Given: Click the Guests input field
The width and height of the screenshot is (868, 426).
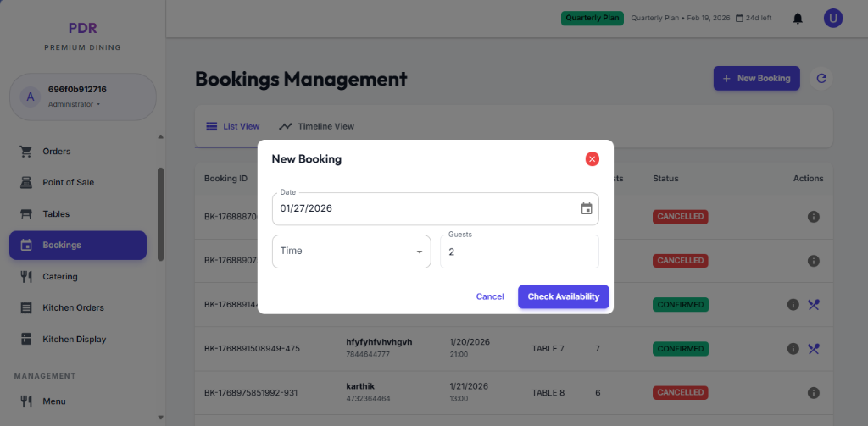Looking at the screenshot, I should click(x=519, y=252).
